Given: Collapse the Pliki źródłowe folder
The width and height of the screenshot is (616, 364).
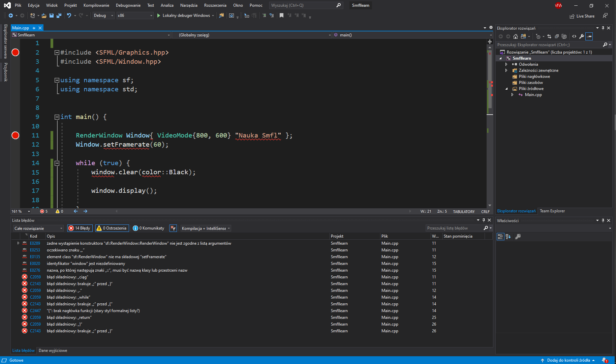Looking at the screenshot, I should (x=506, y=89).
